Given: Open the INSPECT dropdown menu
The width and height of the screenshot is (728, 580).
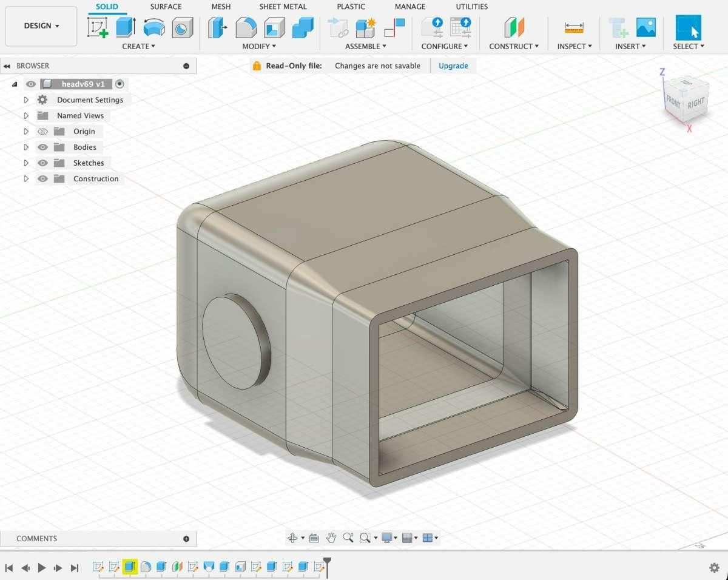Looking at the screenshot, I should coord(575,46).
